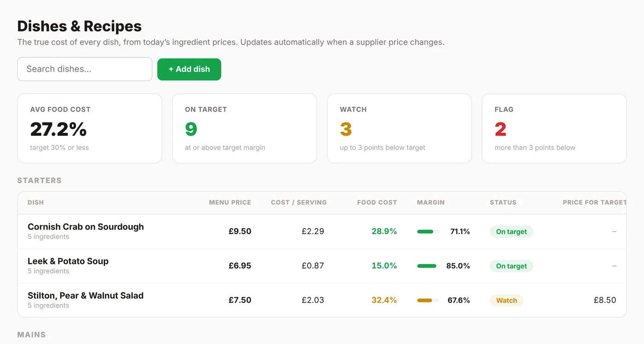Click the 15.0% food cost value

click(x=384, y=266)
